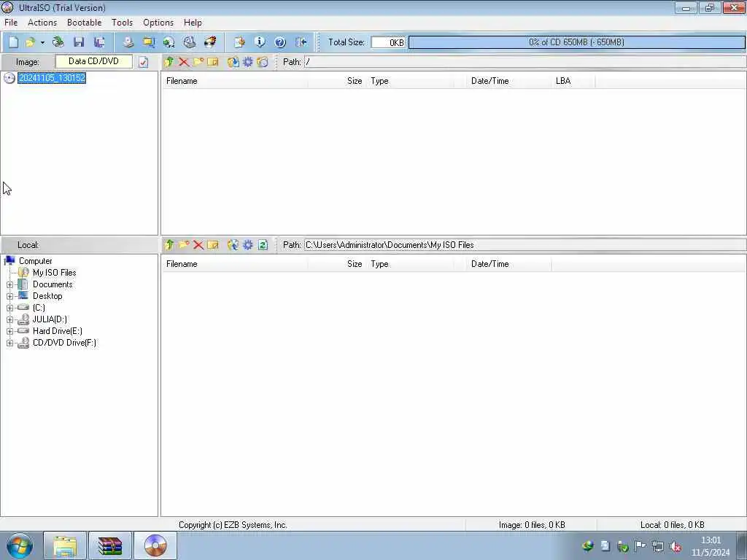The image size is (747, 560).
Task: Open the dropdown arrow beside the Open icon
Action: tap(42, 42)
